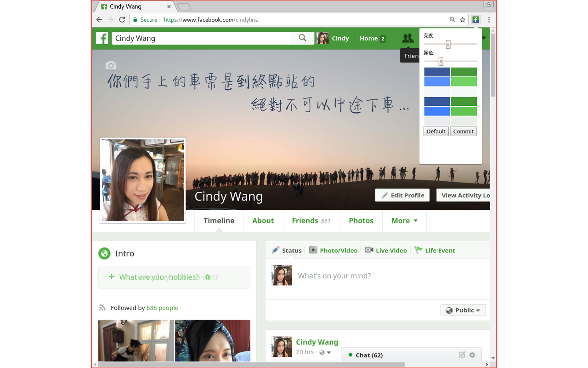588x368 pixels.
Task: Open the About tab
Action: tap(263, 221)
